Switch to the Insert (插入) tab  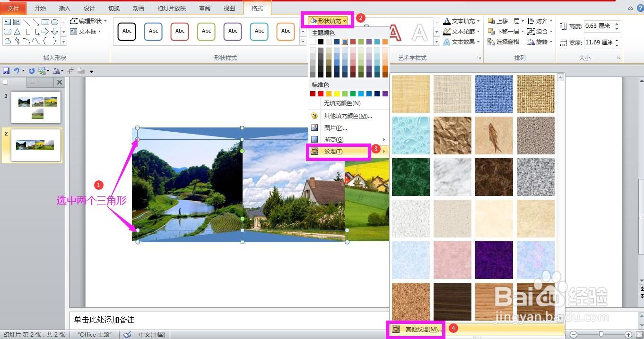[65, 8]
